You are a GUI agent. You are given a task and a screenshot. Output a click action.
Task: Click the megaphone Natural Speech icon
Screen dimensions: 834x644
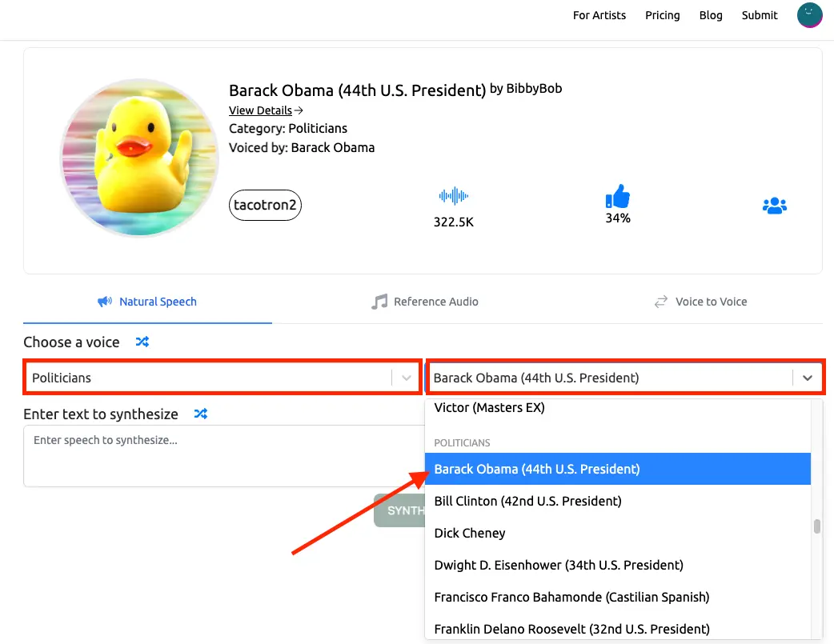point(105,302)
